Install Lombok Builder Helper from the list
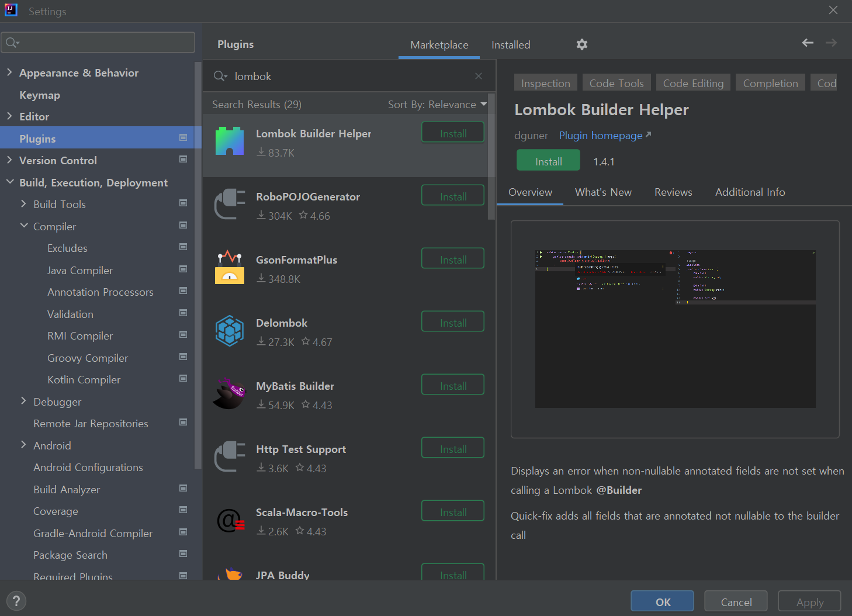Image resolution: width=852 pixels, height=616 pixels. (453, 133)
